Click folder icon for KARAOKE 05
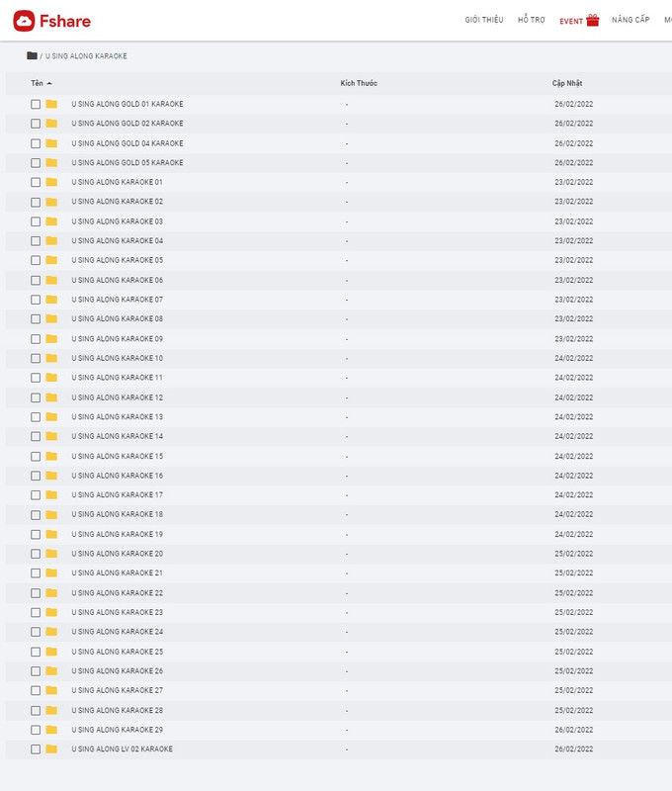 (x=51, y=260)
